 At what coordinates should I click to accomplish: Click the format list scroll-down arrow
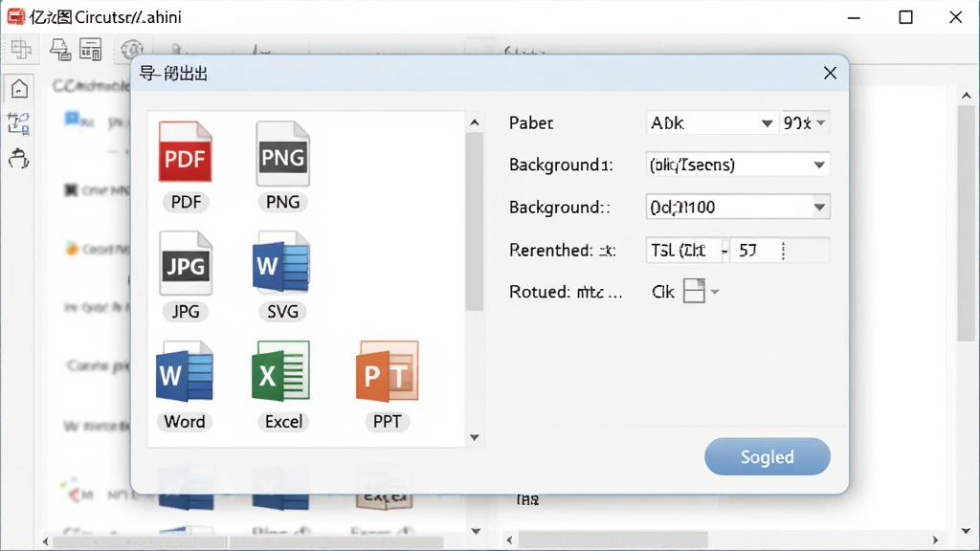pyautogui.click(x=475, y=437)
